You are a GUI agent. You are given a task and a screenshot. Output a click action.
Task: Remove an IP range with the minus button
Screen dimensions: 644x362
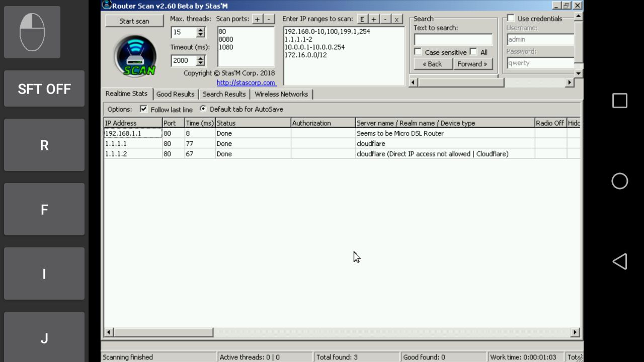tap(385, 19)
